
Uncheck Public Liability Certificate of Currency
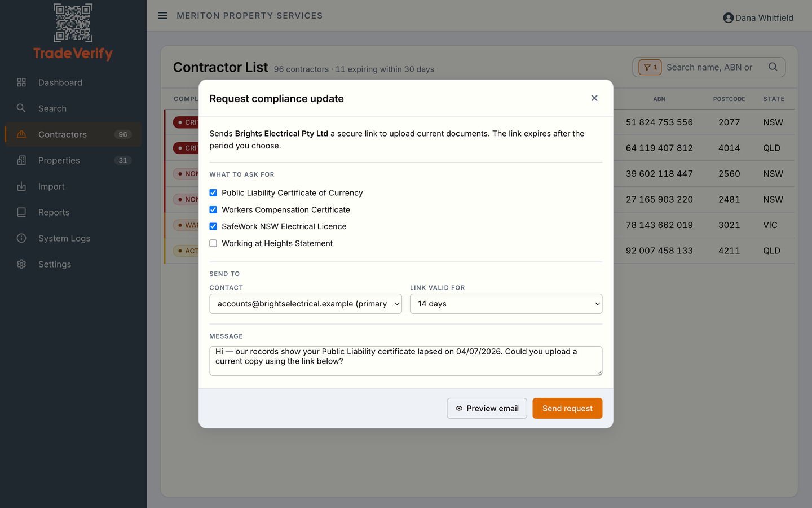point(213,193)
